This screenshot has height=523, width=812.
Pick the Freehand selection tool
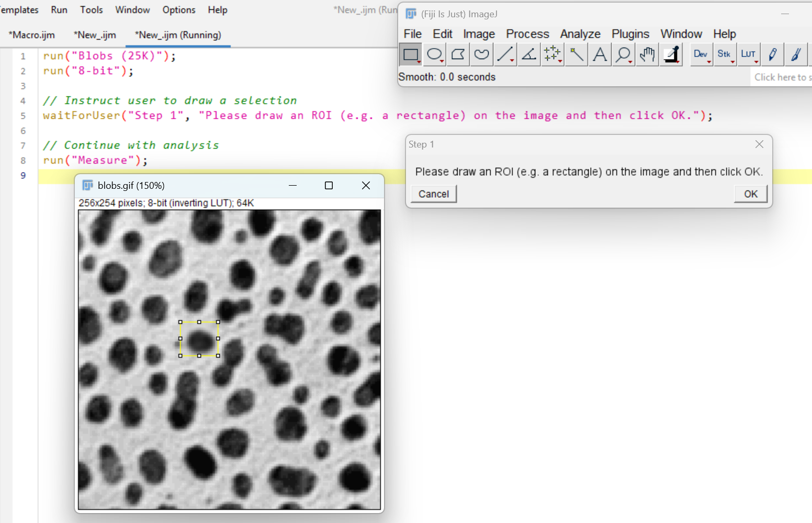[482, 54]
